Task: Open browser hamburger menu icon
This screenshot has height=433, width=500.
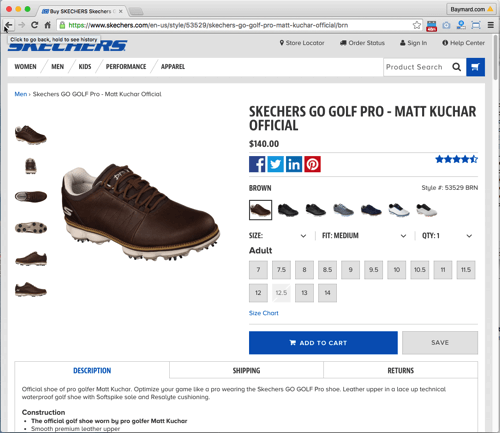Action: (491, 25)
